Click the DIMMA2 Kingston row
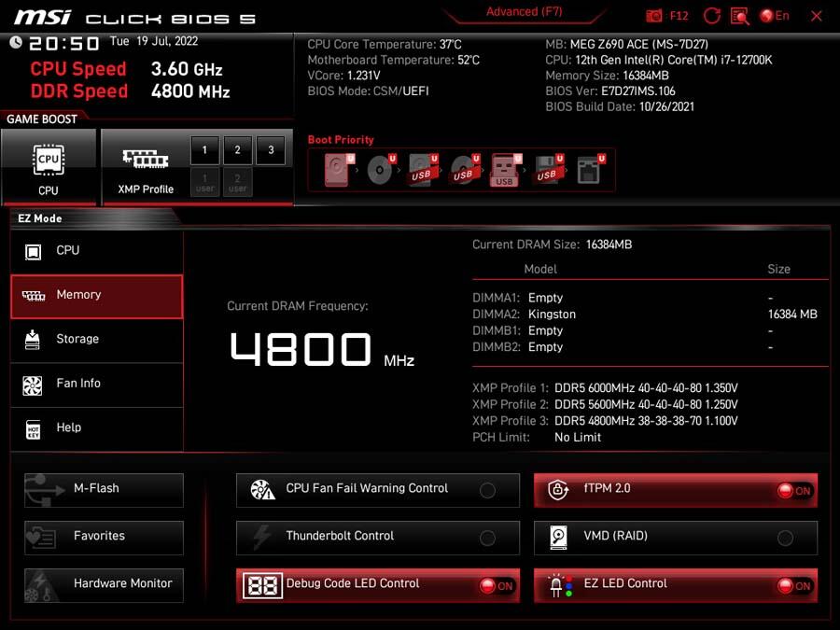This screenshot has height=630, width=840. pyautogui.click(x=645, y=315)
